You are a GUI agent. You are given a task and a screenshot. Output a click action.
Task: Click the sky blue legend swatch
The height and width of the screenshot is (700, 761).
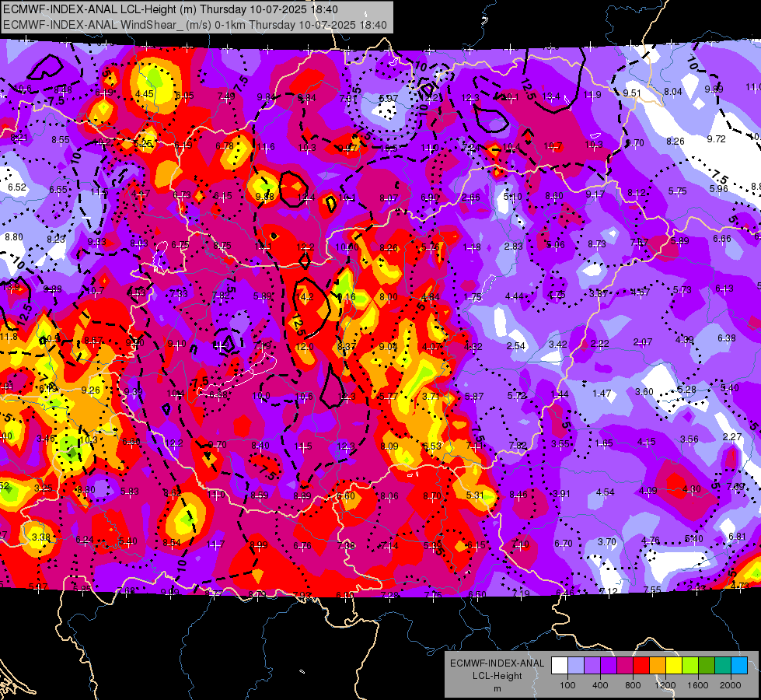tap(739, 665)
